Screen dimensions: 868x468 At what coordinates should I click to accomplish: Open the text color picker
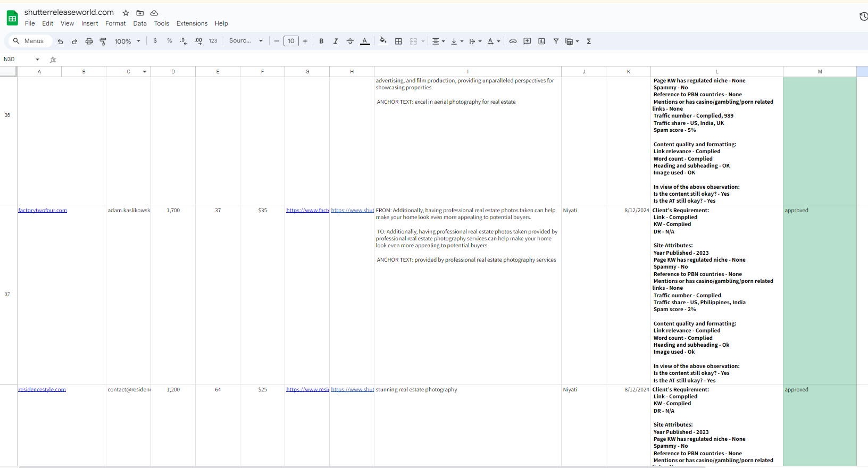365,41
